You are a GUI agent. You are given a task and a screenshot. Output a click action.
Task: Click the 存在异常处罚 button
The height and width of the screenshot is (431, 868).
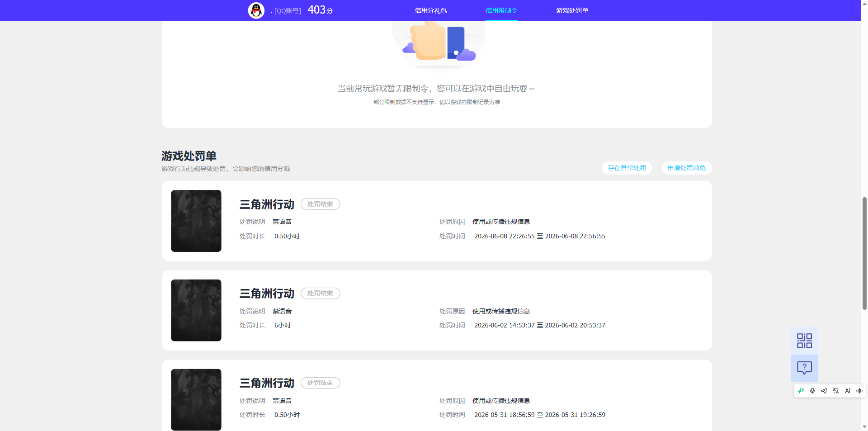pos(627,168)
